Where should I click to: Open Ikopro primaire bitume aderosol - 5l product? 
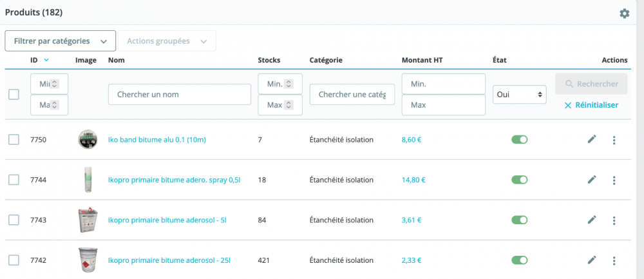[x=167, y=220]
